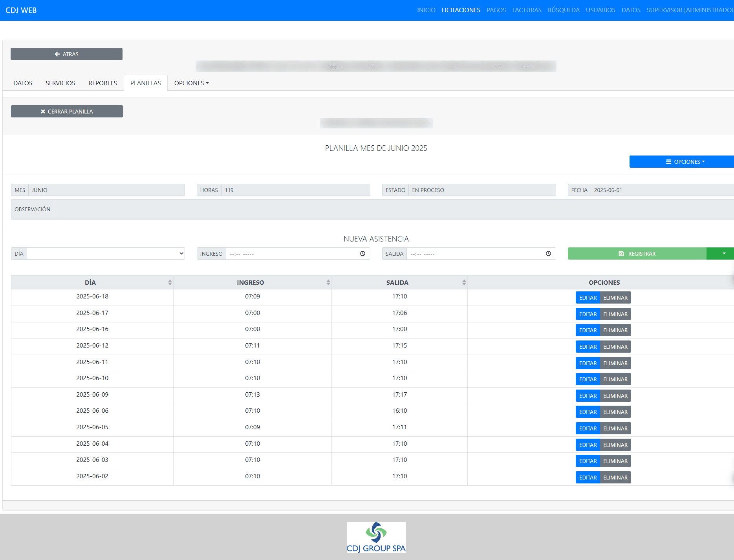Go back with the ATRAS button
The height and width of the screenshot is (560, 734).
pos(66,54)
